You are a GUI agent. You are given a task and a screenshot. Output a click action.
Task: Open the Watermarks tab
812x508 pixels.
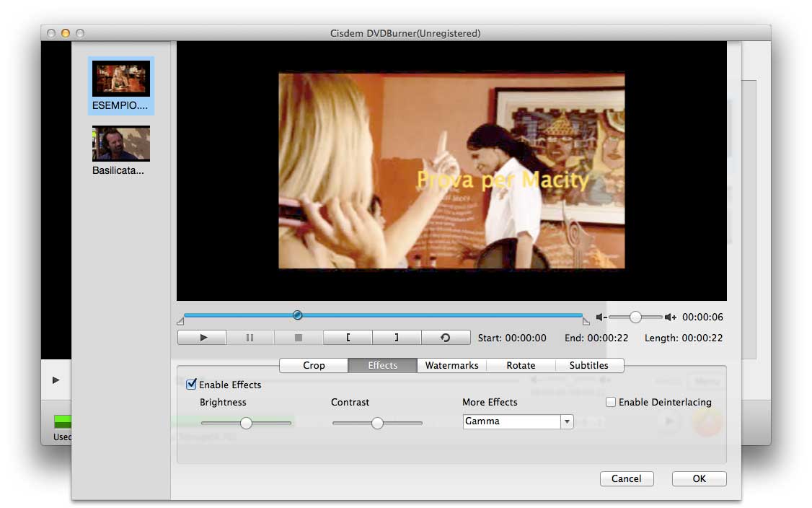tap(451, 365)
